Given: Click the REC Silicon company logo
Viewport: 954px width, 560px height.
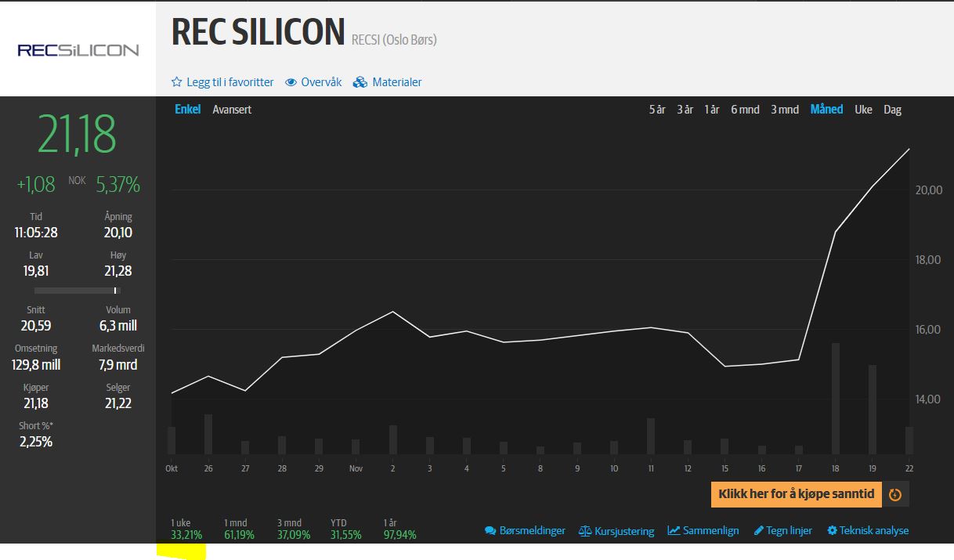Looking at the screenshot, I should tap(78, 50).
